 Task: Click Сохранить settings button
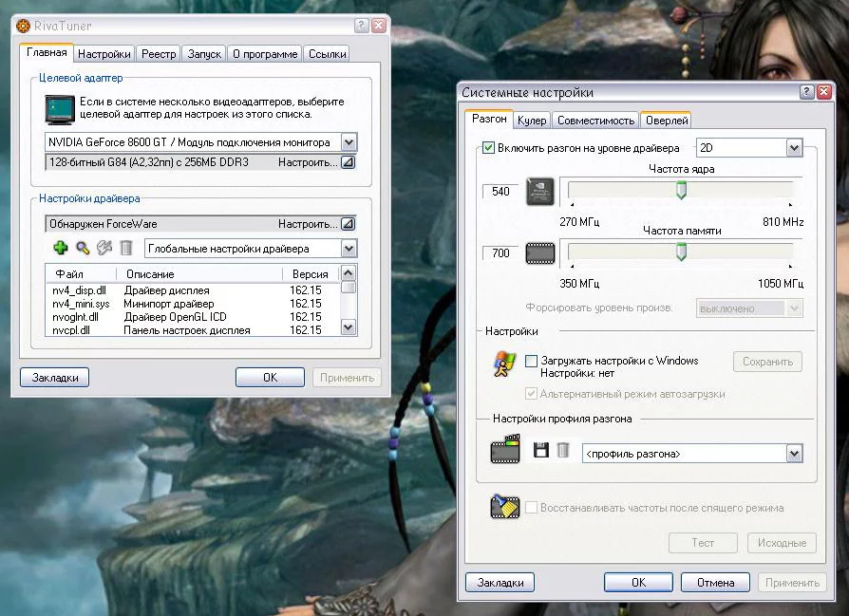pyautogui.click(x=767, y=362)
